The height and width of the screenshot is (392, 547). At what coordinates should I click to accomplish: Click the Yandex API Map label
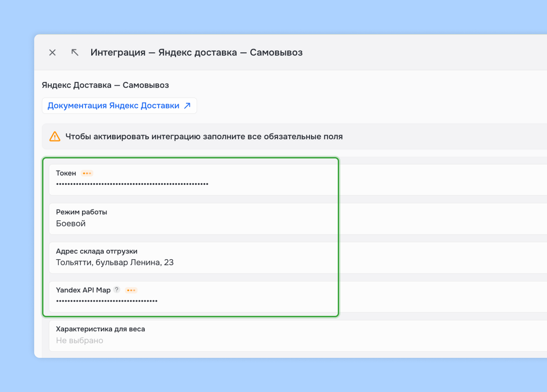click(83, 290)
